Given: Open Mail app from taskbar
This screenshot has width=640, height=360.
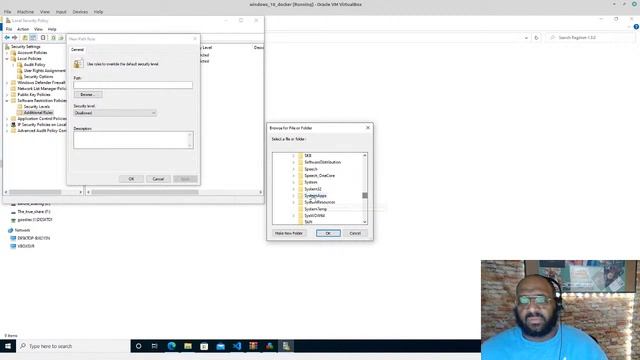Looking at the screenshot, I should (220, 346).
